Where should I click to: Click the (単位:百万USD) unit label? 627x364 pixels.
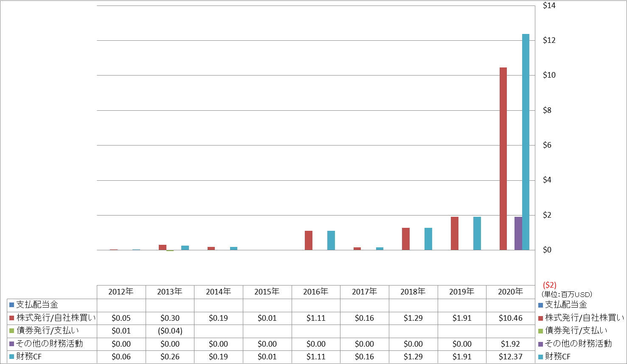click(567, 294)
